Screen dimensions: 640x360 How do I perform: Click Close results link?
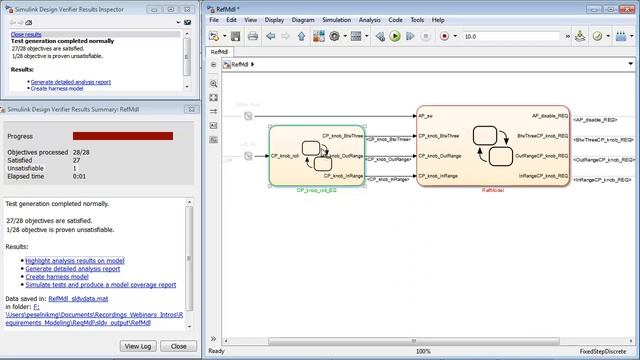[26, 35]
